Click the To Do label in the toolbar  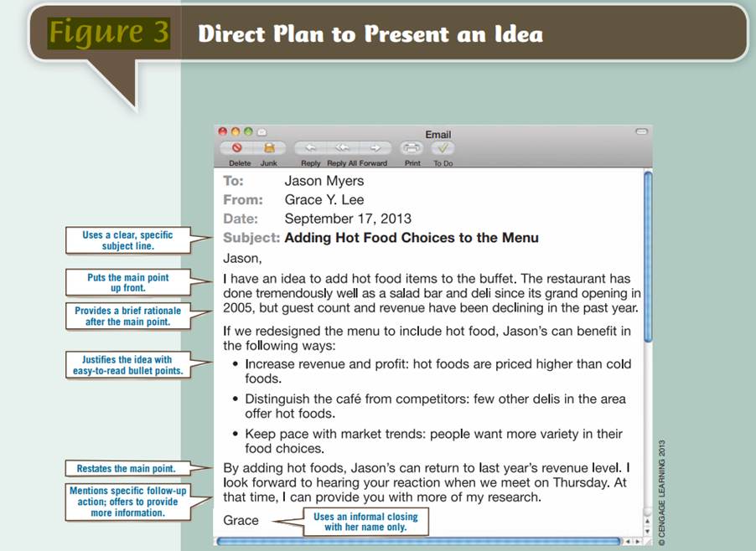point(443,163)
